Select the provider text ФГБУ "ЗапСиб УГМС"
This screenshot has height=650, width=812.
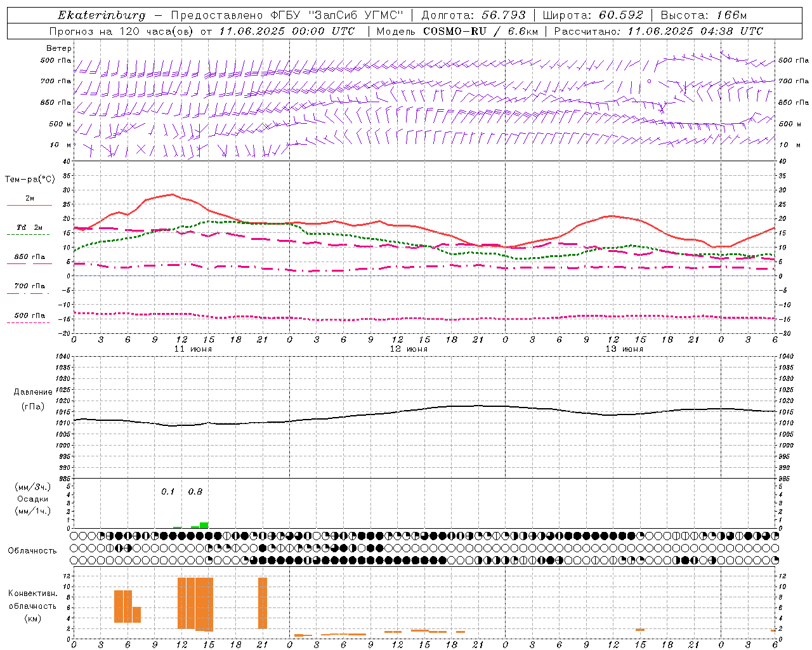coord(338,15)
